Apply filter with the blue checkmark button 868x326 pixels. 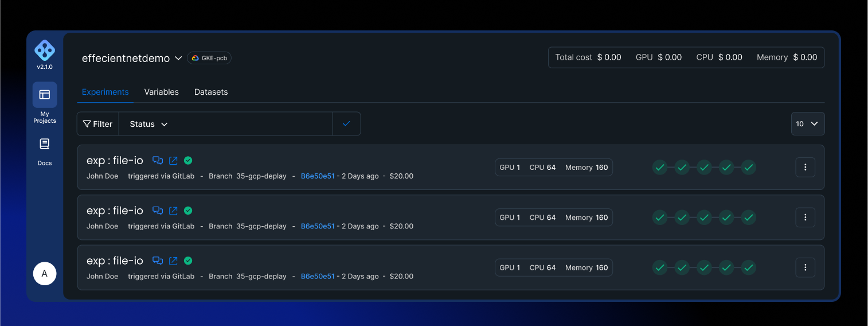[x=346, y=123]
